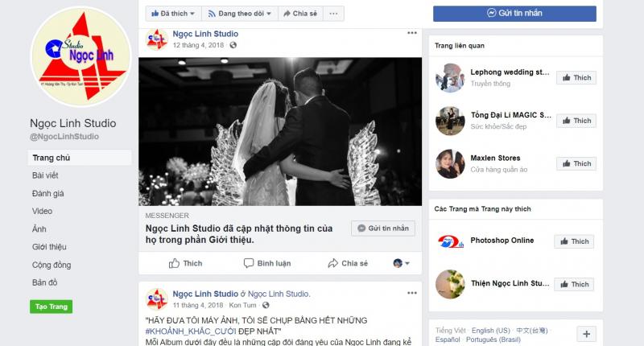Click the globe privacy icon on the 12 tháng 4 post

point(233,45)
